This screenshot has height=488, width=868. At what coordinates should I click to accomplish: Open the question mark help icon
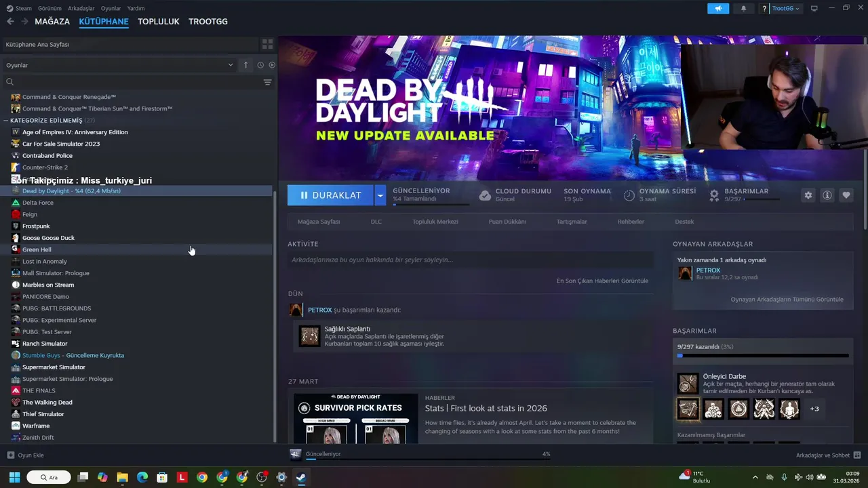pos(764,8)
